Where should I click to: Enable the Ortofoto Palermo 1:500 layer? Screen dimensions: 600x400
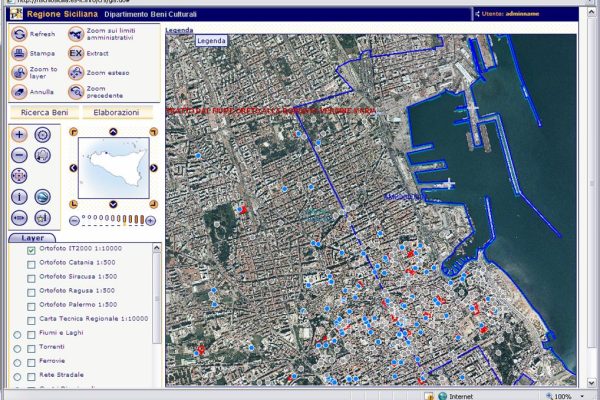click(31, 305)
